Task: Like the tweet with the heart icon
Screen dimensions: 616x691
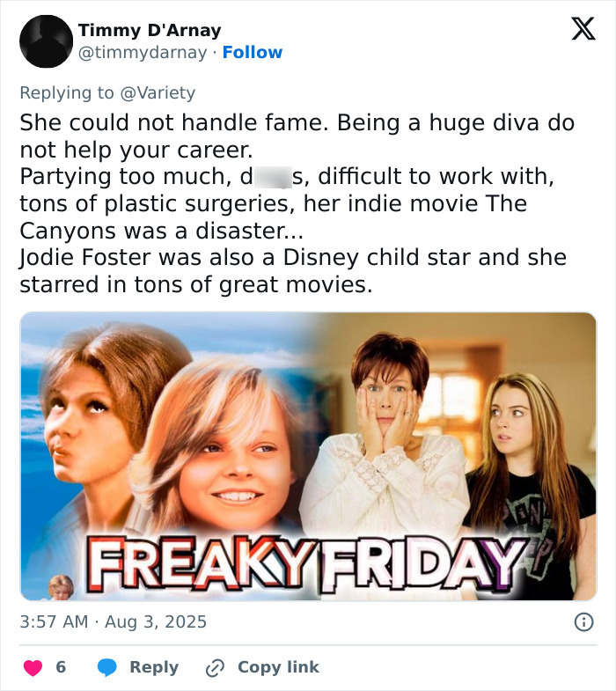Action: coord(33,668)
